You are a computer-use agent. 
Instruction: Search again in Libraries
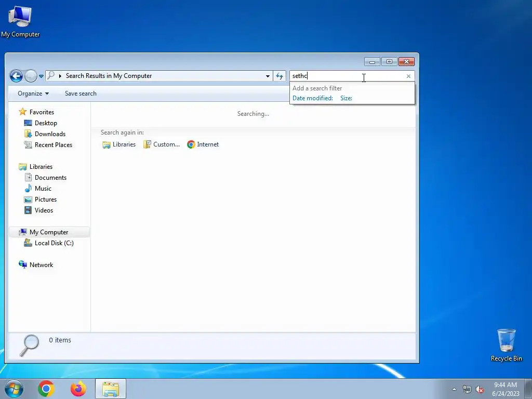pyautogui.click(x=119, y=144)
